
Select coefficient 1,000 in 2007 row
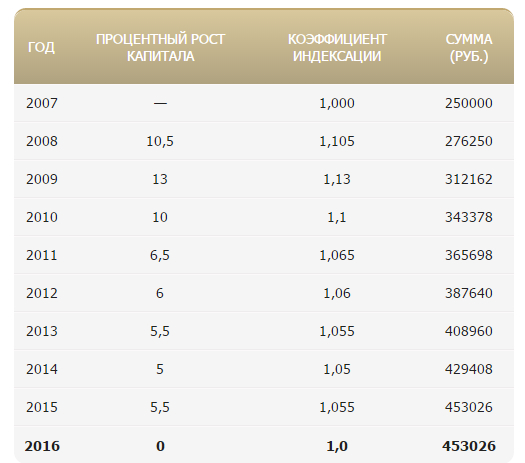(x=337, y=103)
